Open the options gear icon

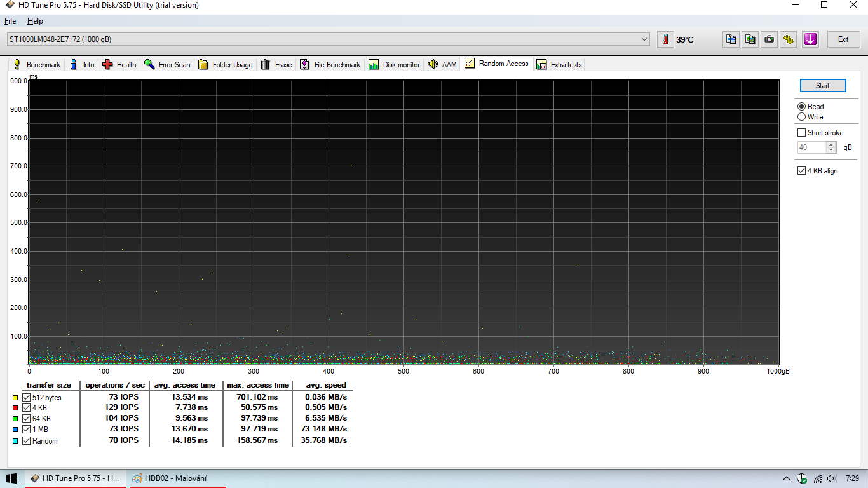(x=789, y=39)
